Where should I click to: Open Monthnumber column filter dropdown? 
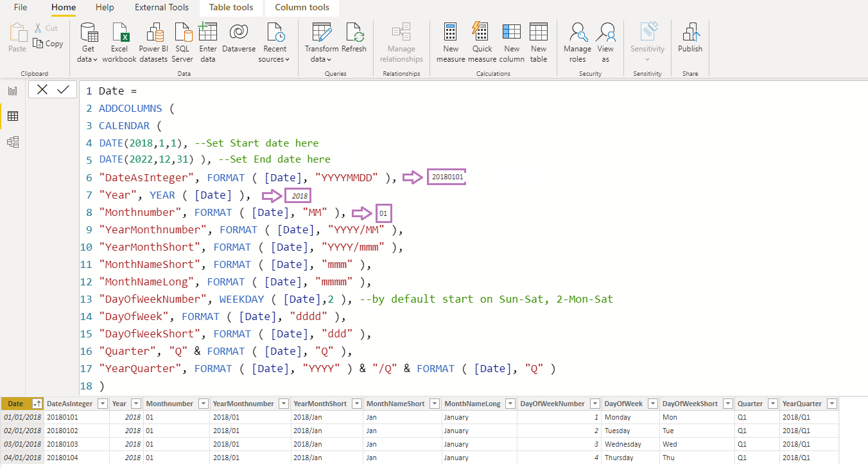pos(204,404)
